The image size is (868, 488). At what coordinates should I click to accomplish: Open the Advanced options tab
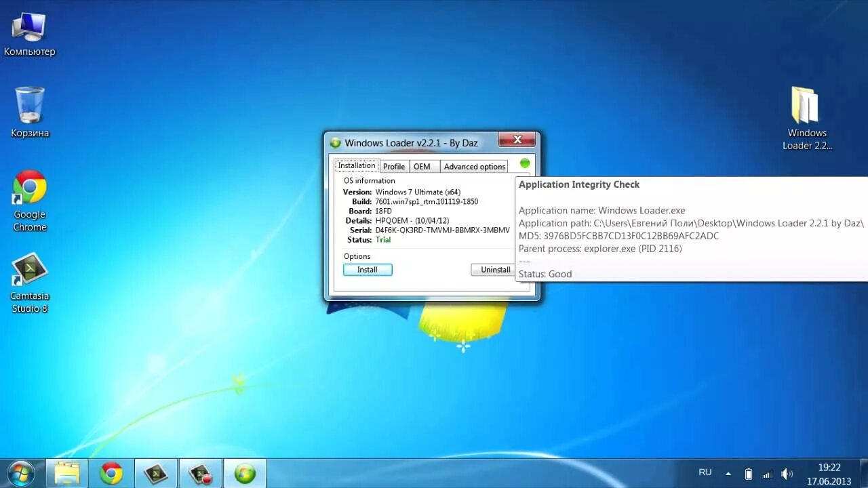pyautogui.click(x=475, y=167)
